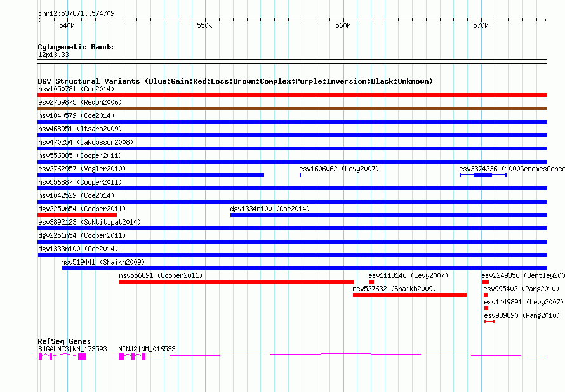This screenshot has width=565, height=392.
Task: Select the nsv519441 (Shaikh2009) label
Action: pos(103,262)
